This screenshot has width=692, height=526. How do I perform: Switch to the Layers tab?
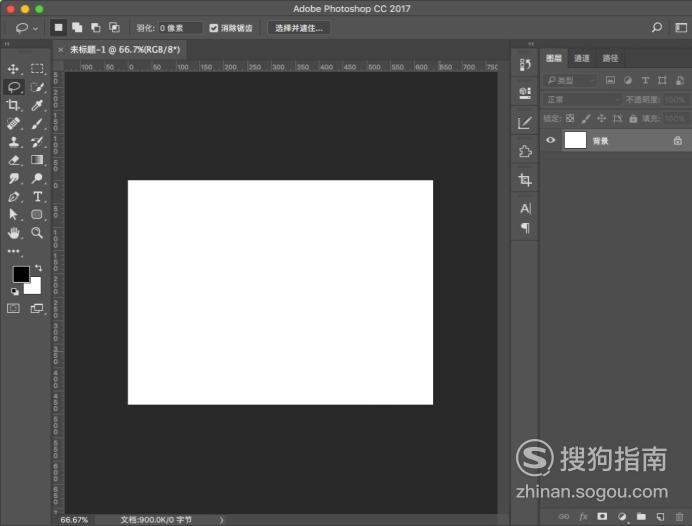tap(554, 58)
